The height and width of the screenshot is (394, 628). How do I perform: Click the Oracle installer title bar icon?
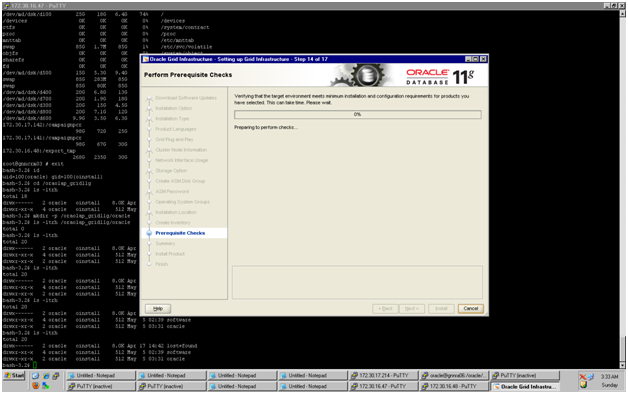click(x=146, y=59)
